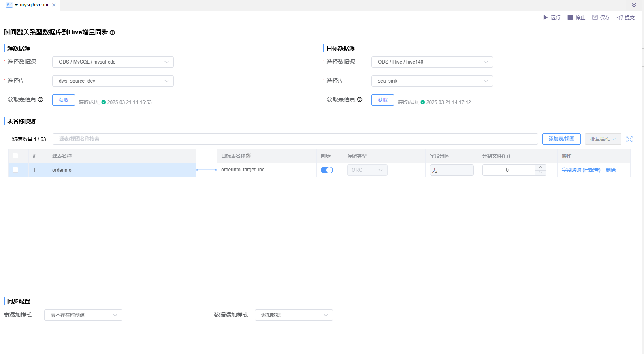The width and height of the screenshot is (644, 354).
Task: Click the Run (运行) play icon
Action: 545,17
